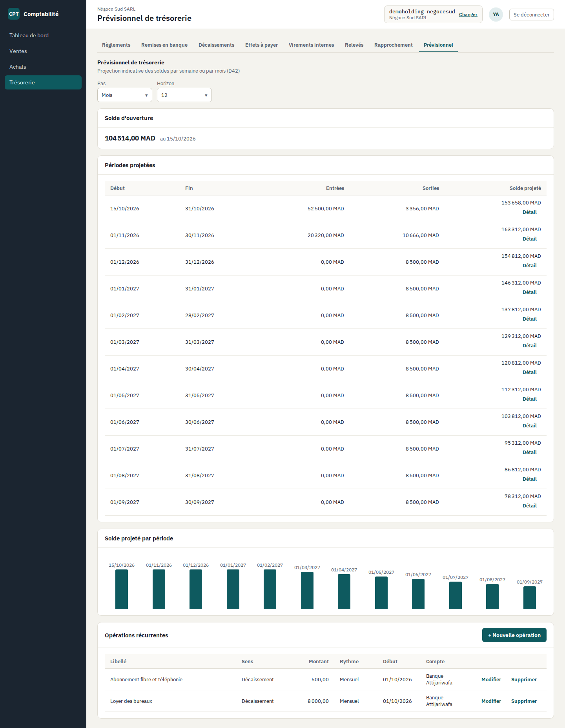Screen dimensions: 565x728
Task: Open the Virements internes tab
Action: coord(312,45)
